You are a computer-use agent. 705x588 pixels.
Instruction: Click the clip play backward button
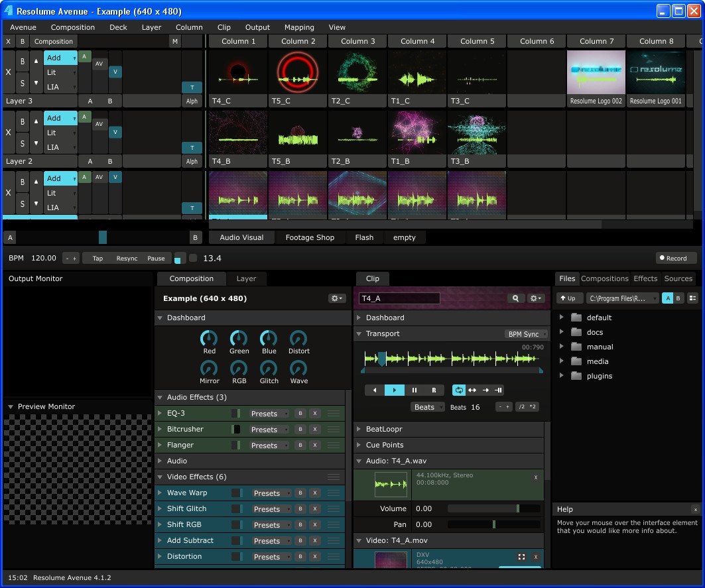click(x=375, y=390)
